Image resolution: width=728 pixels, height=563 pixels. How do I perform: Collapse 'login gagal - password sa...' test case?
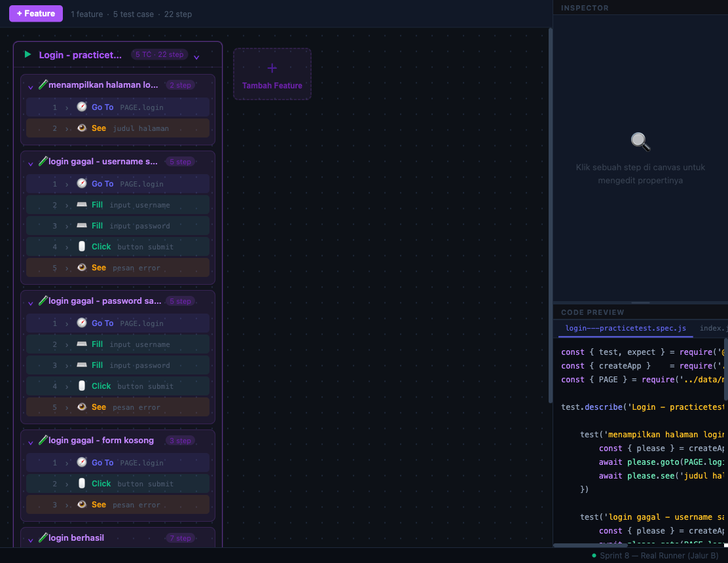tap(31, 303)
